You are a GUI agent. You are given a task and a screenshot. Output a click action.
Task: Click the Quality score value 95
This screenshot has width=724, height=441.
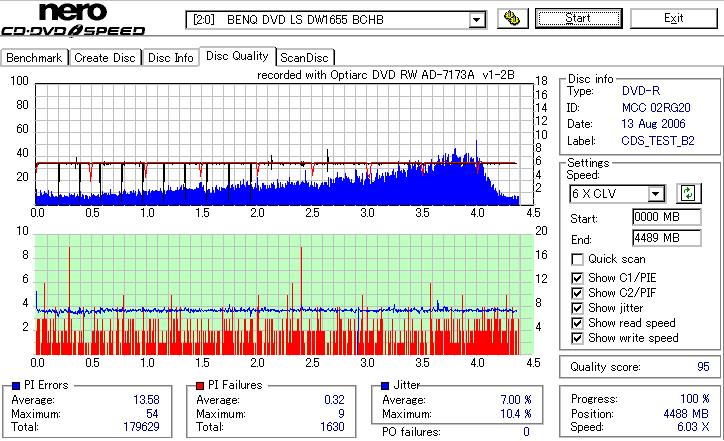703,367
